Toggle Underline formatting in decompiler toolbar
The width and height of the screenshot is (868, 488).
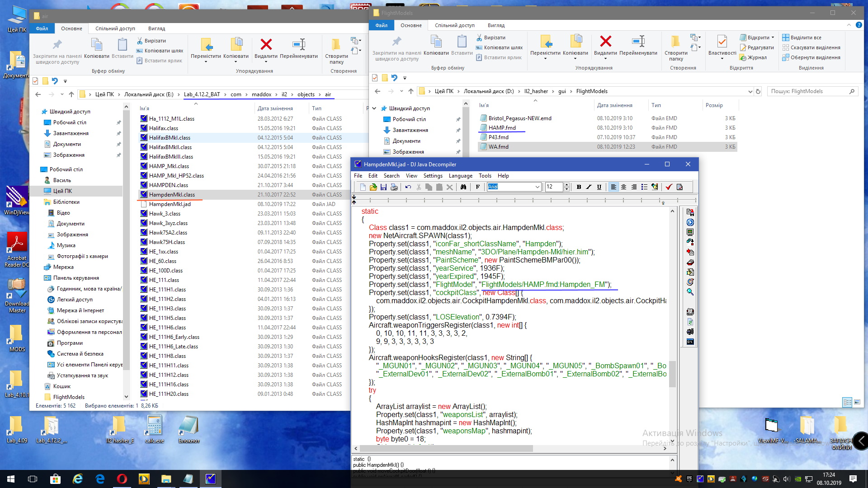(599, 187)
